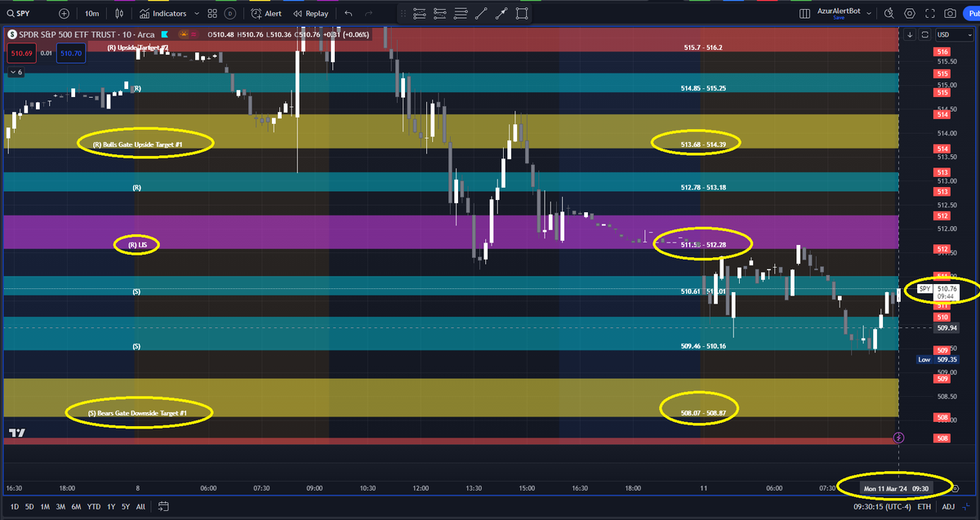Select the YTD date range
This screenshot has height=520, width=980.
tap(94, 506)
